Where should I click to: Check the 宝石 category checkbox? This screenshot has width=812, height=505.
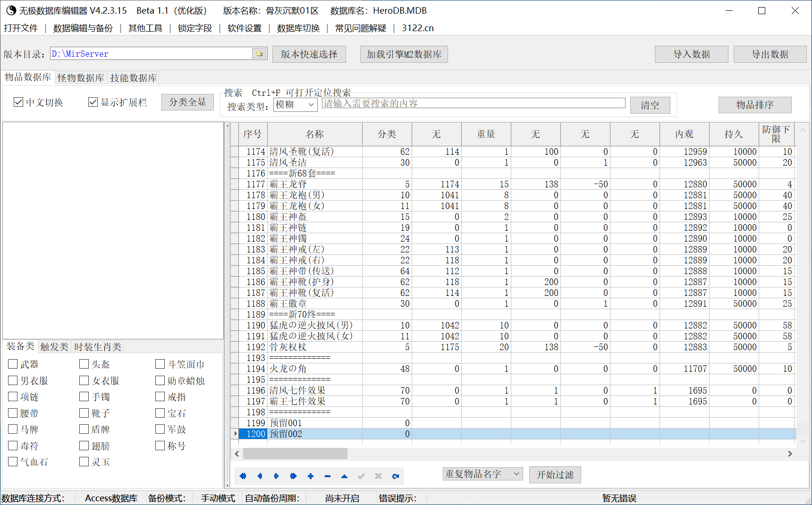coord(160,413)
